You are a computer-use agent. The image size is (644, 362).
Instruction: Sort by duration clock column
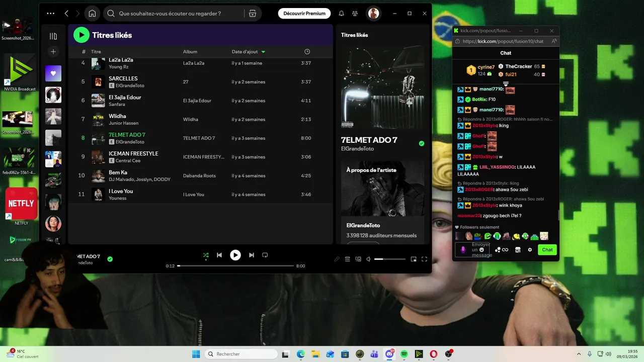(x=307, y=52)
